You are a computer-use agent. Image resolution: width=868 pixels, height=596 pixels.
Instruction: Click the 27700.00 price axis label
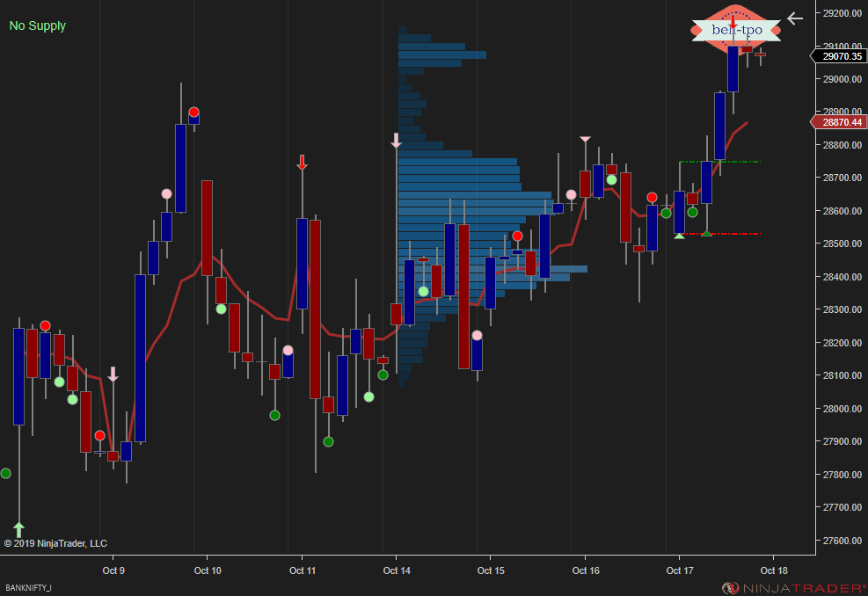click(x=842, y=507)
